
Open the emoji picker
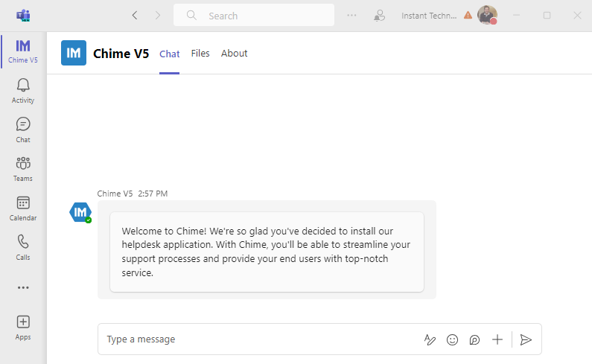[x=452, y=339]
